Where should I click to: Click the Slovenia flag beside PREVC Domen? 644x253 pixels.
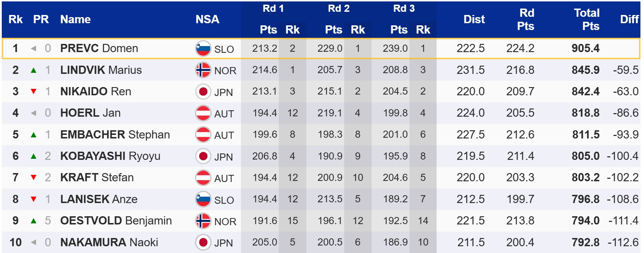click(x=203, y=49)
